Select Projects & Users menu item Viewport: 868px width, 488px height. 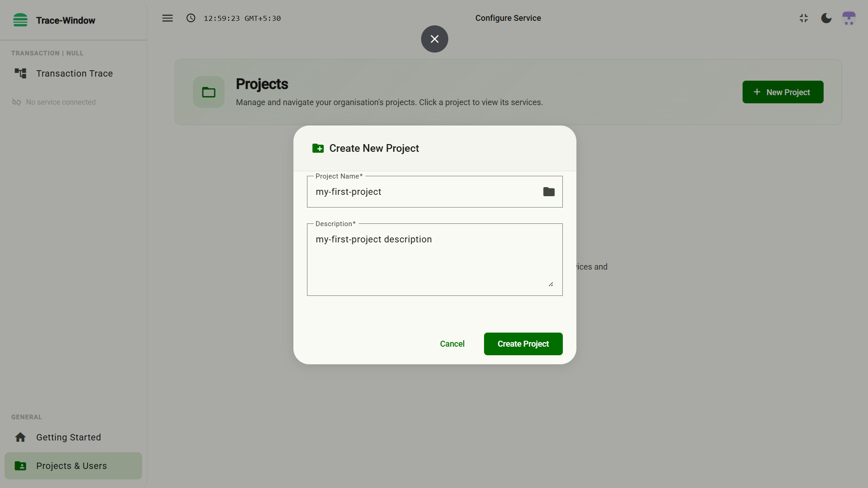coord(73,466)
